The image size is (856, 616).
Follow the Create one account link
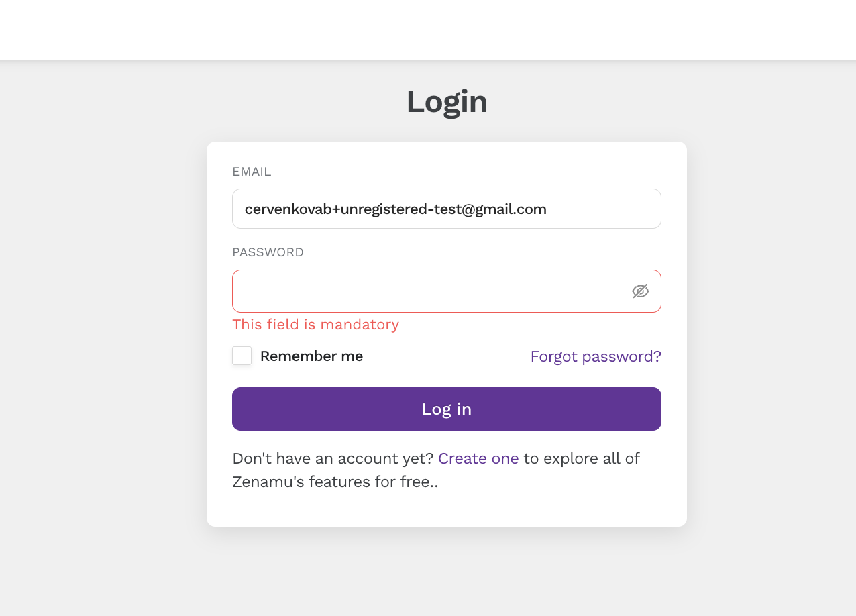click(478, 458)
